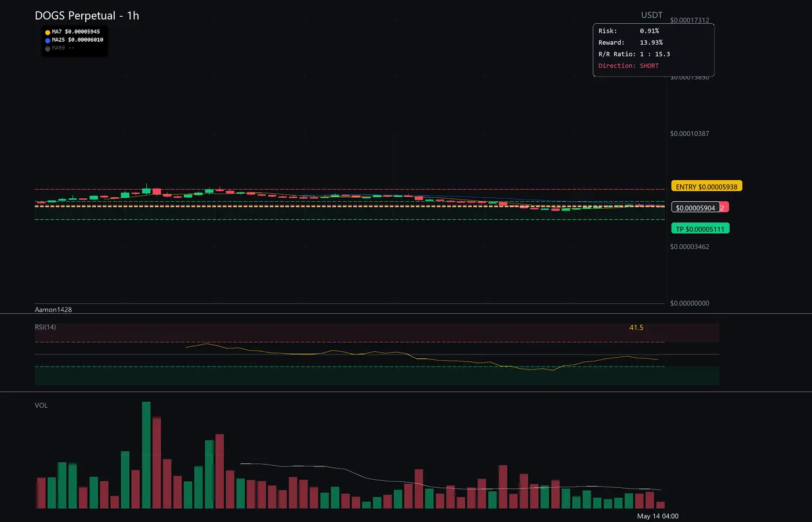Click the RSI value 41.5
The height and width of the screenshot is (522, 812).
636,328
